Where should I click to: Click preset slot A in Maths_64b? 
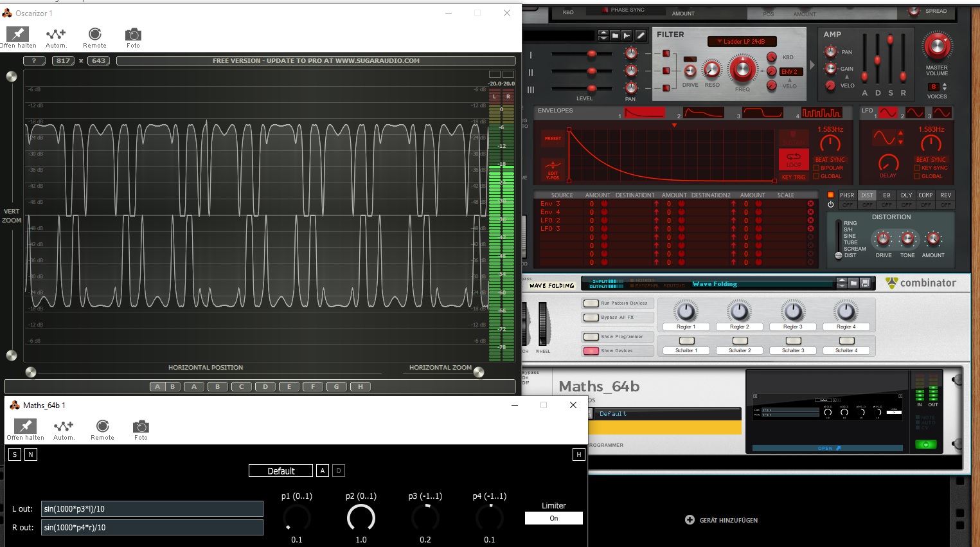[x=323, y=471]
